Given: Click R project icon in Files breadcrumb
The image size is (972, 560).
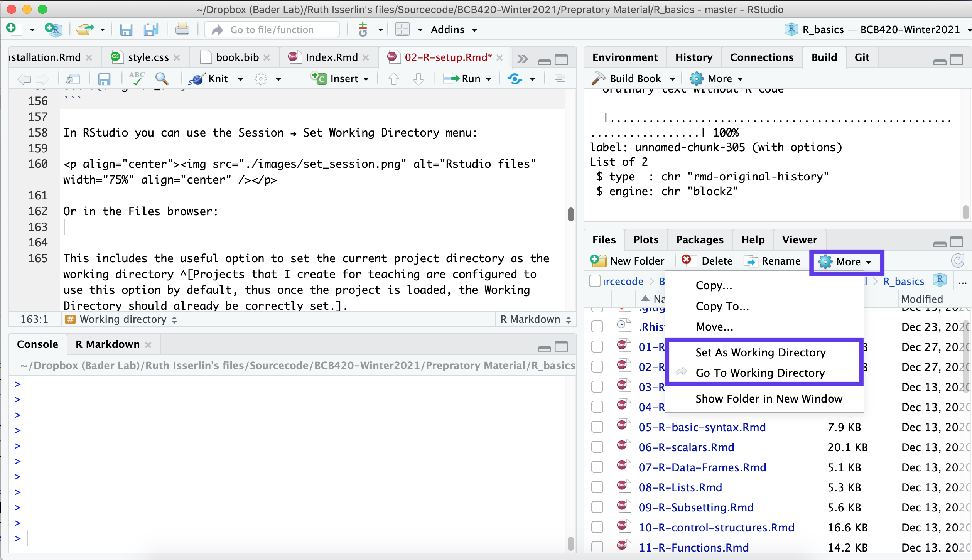Looking at the screenshot, I should [940, 280].
